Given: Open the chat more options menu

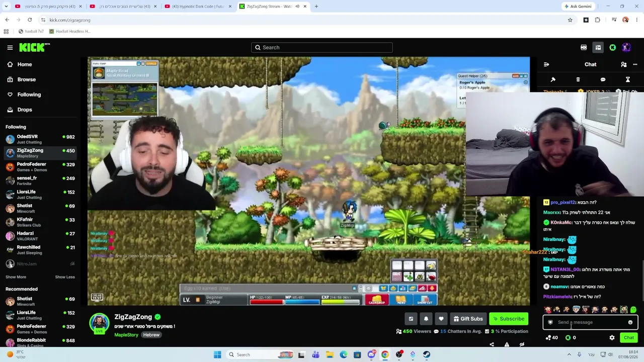Looking at the screenshot, I should (x=635, y=64).
